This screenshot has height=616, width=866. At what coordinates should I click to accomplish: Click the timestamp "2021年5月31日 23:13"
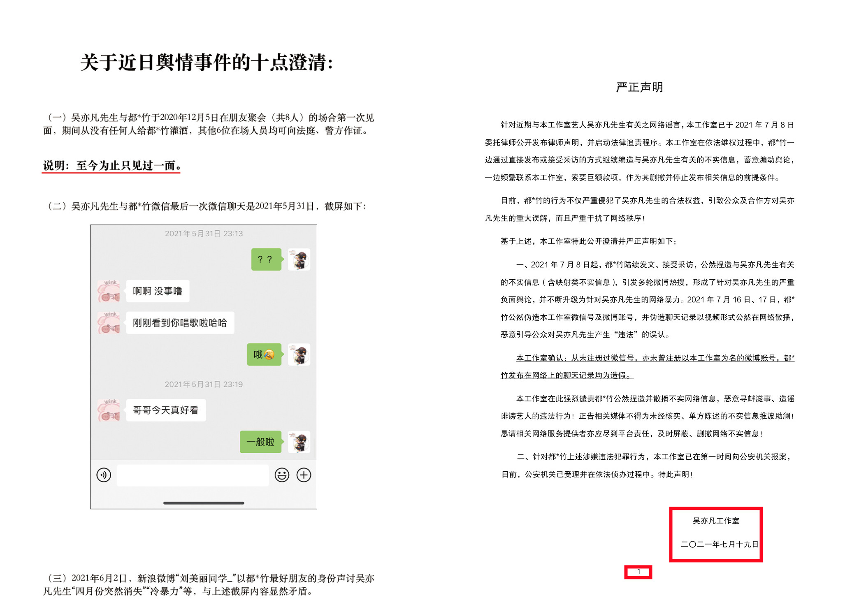click(x=204, y=233)
